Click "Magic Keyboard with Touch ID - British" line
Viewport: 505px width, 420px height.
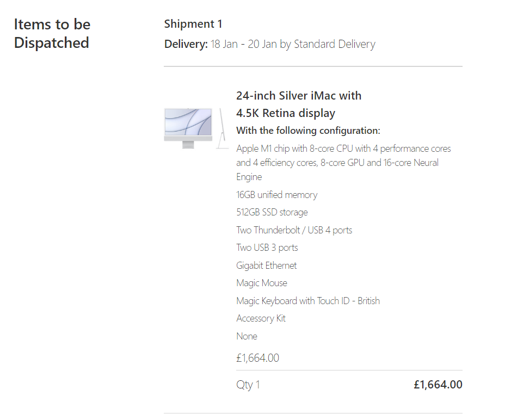[x=307, y=301]
